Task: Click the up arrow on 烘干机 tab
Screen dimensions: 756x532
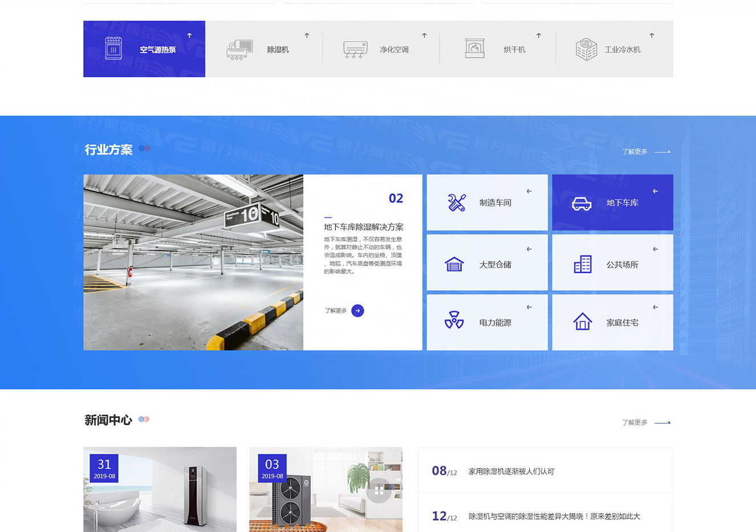Action: 538,35
